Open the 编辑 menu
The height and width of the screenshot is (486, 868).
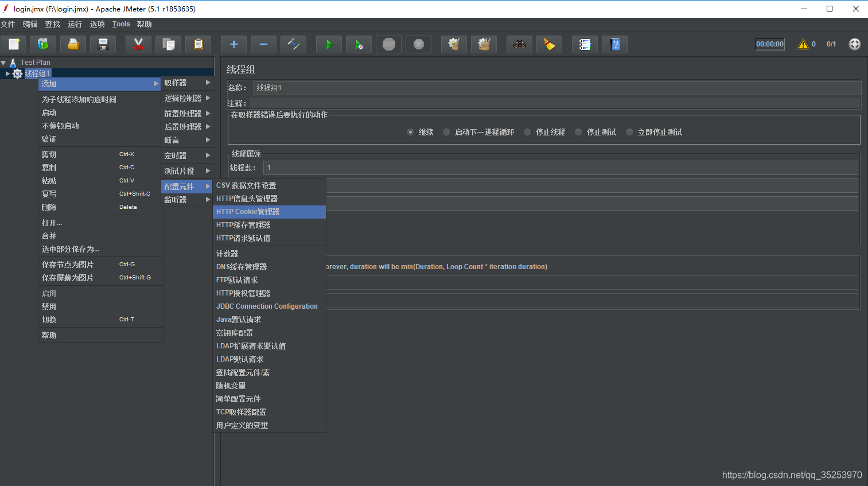30,24
